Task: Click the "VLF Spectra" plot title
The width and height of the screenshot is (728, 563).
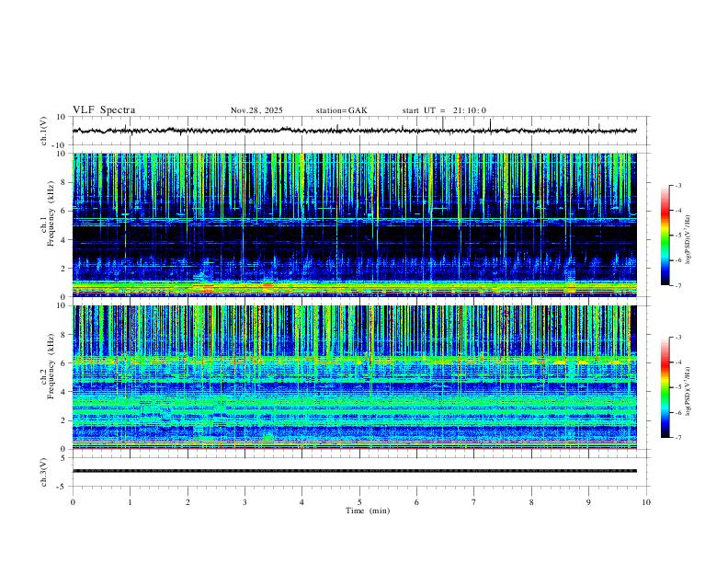Action: coord(104,110)
